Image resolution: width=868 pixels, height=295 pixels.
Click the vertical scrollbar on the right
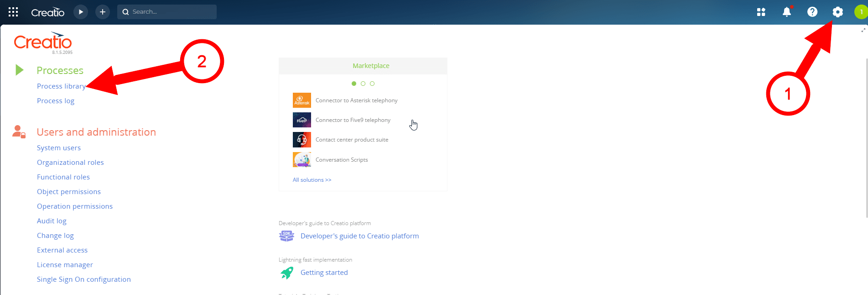(x=867, y=138)
